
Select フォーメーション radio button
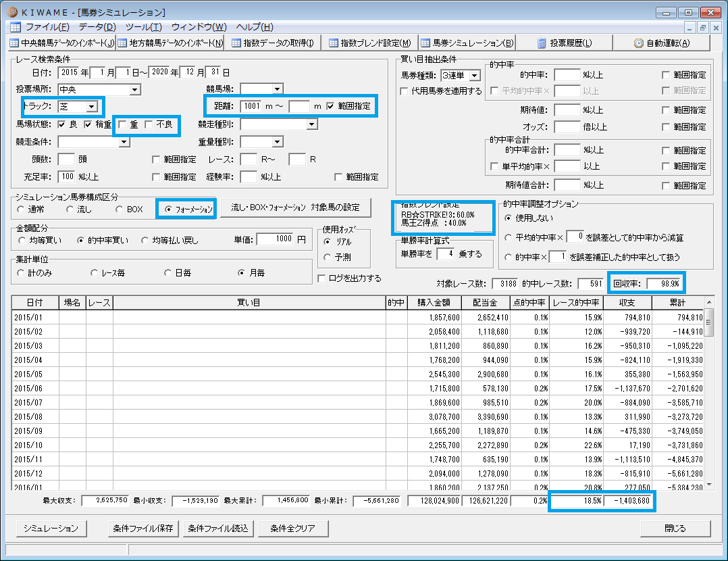click(168, 210)
